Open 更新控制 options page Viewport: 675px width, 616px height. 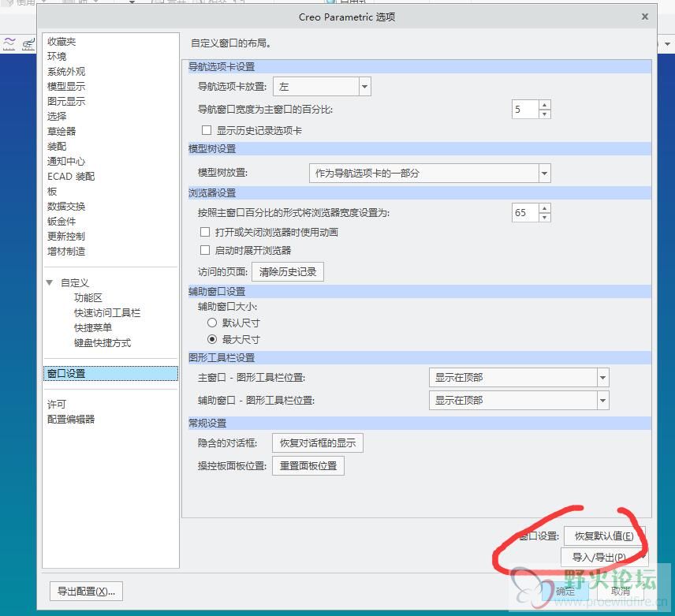click(x=66, y=237)
